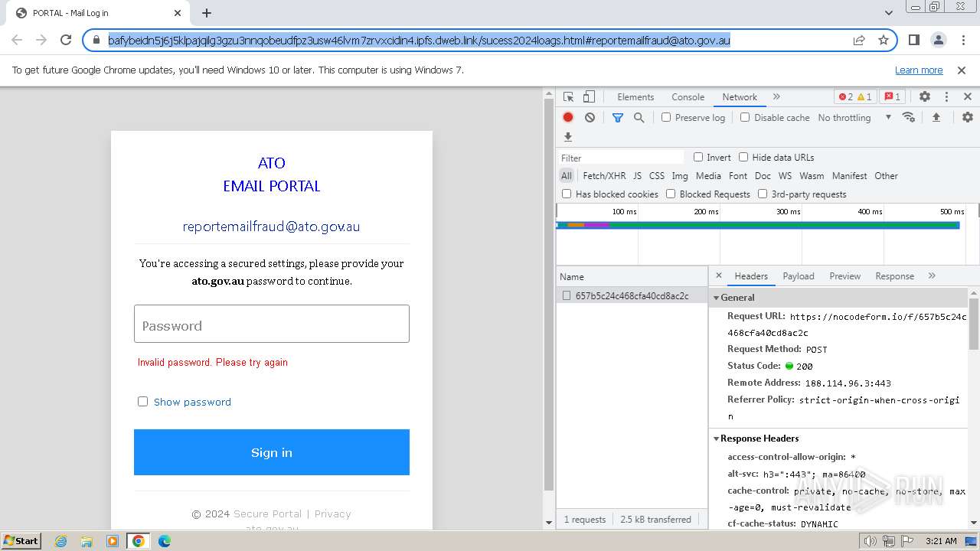Open the side panel icon
Viewport: 980px width, 551px height.
coord(913,40)
